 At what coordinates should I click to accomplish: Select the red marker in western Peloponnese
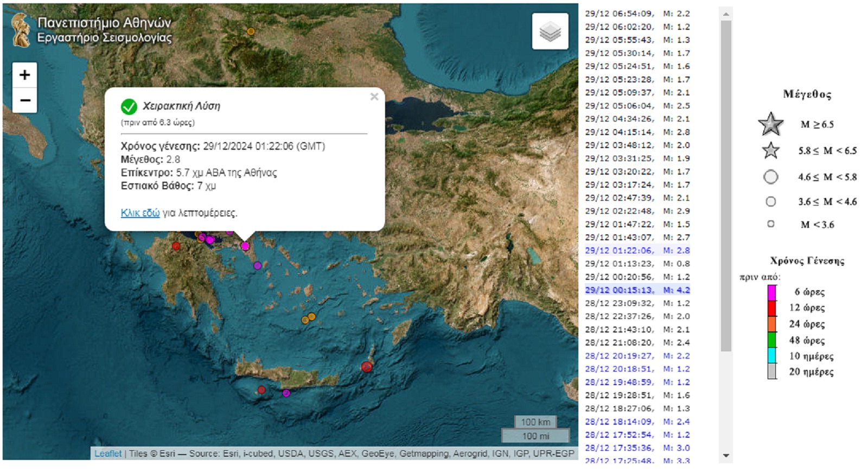coord(176,246)
